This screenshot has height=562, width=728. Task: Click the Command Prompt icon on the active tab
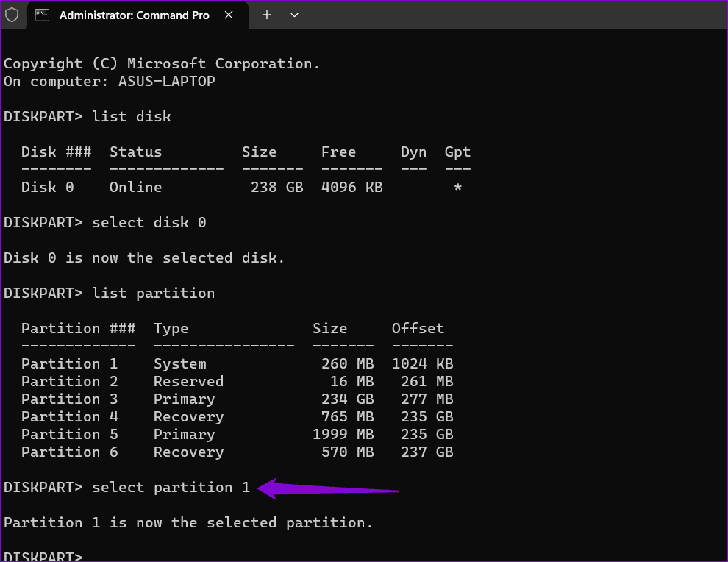42,15
